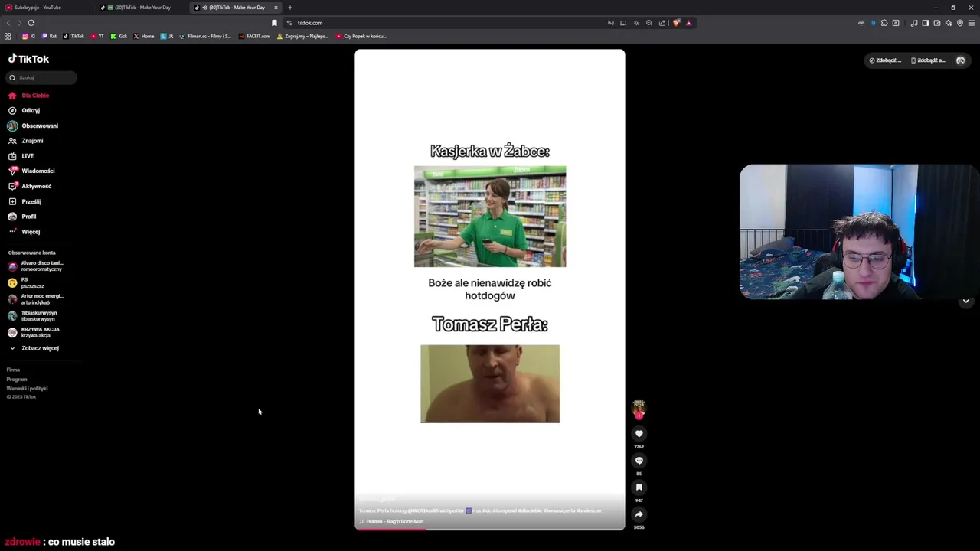Open the Kick bookmark
This screenshot has width=980, height=551.
[x=119, y=36]
